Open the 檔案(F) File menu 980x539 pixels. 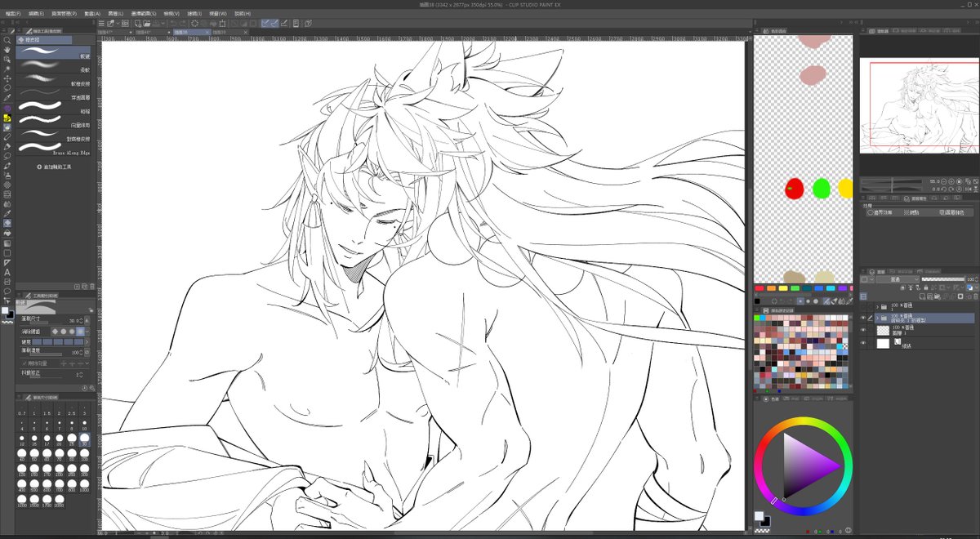pos(13,14)
